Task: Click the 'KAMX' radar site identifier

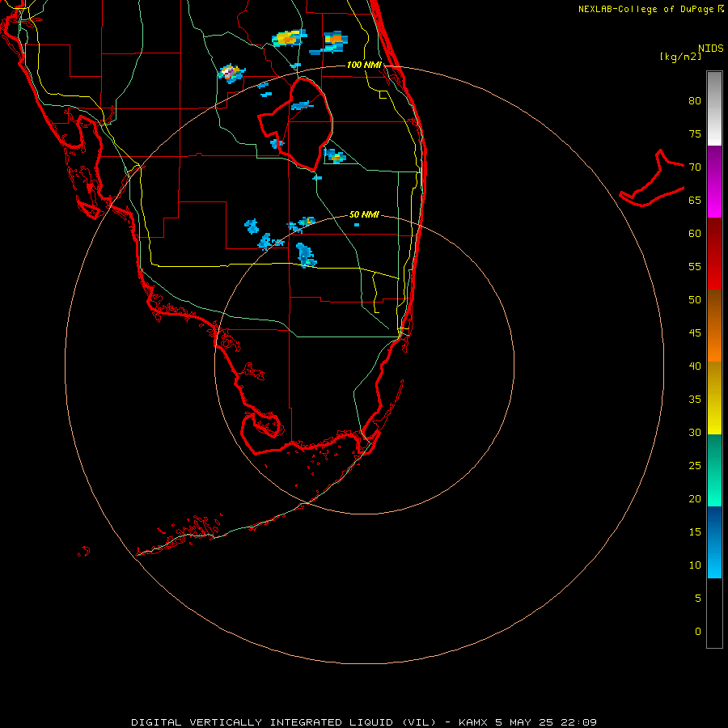Action: point(472,722)
